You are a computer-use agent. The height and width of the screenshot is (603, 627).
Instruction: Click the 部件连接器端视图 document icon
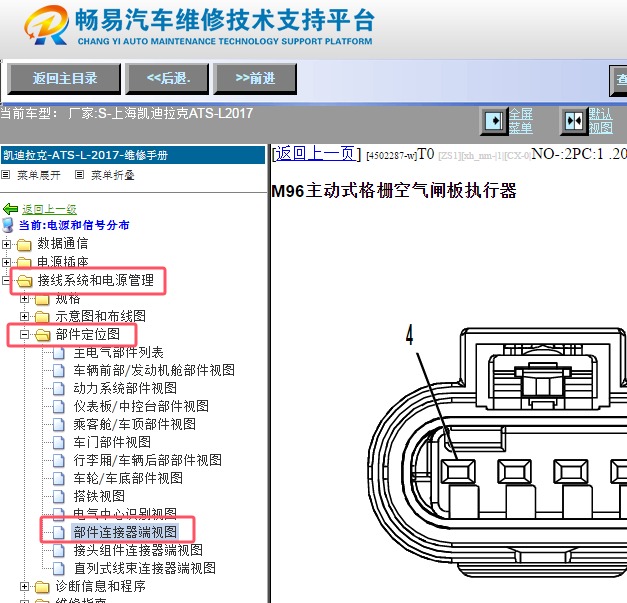[x=59, y=533]
